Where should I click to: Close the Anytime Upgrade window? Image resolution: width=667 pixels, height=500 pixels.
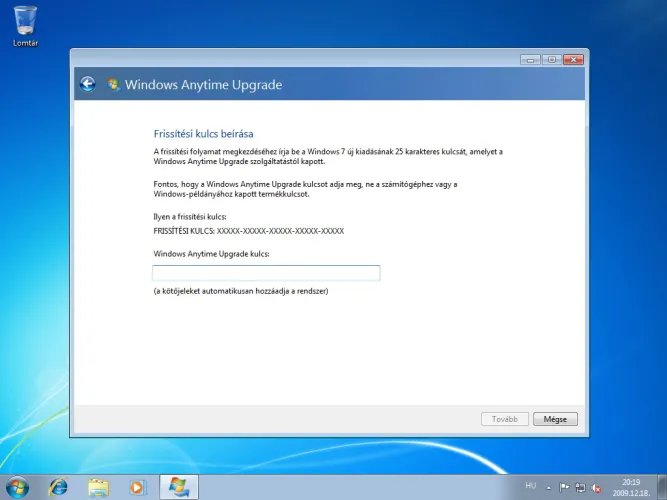573,60
